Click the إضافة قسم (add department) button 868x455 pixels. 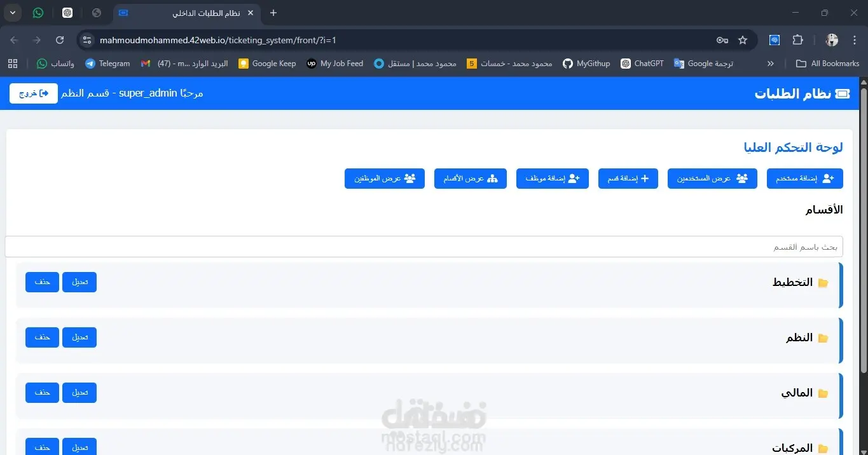click(x=628, y=179)
